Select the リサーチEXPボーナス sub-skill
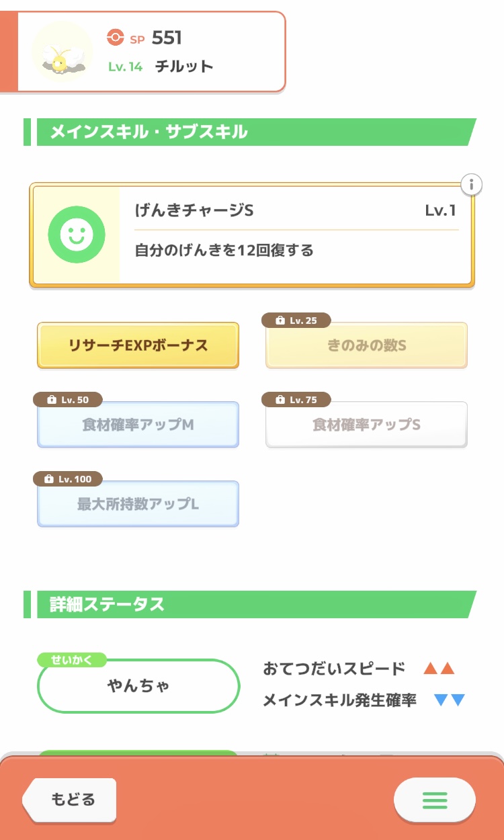504x840 pixels. click(138, 346)
